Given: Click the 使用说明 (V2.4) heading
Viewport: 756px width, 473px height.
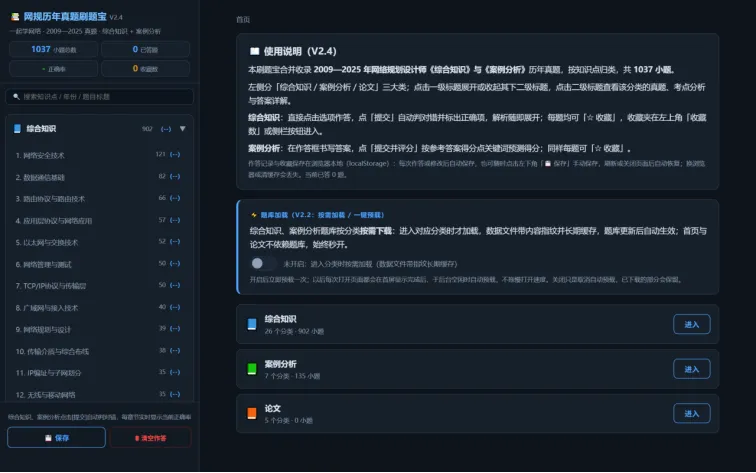Looking at the screenshot, I should click(300, 51).
